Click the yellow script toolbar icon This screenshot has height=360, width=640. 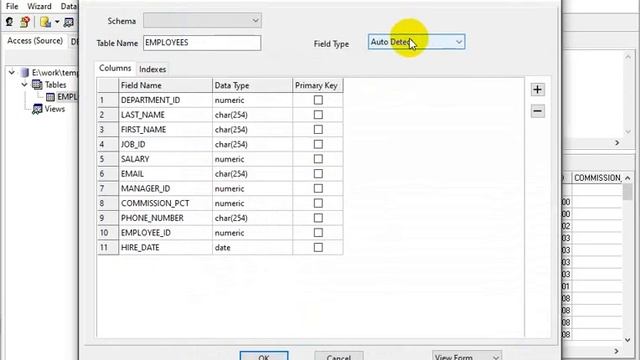click(45, 22)
